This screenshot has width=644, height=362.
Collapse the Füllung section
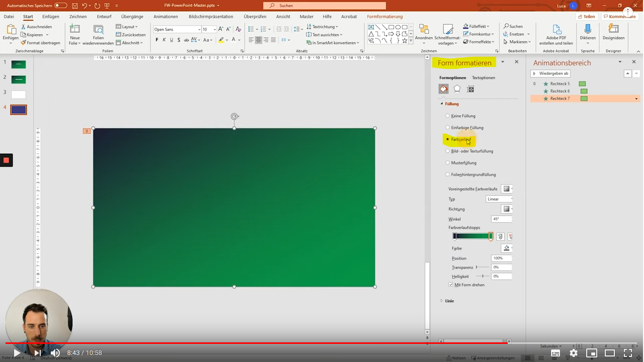[442, 104]
